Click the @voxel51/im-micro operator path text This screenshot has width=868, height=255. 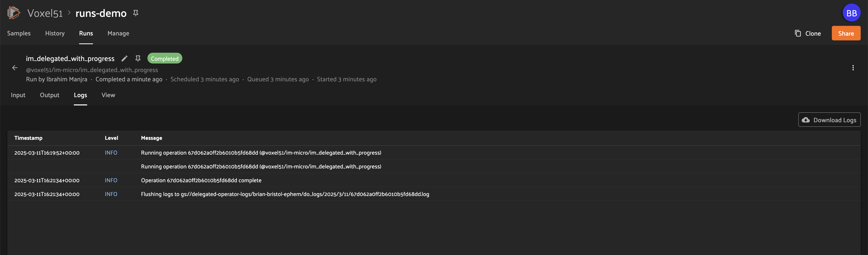coord(92,70)
